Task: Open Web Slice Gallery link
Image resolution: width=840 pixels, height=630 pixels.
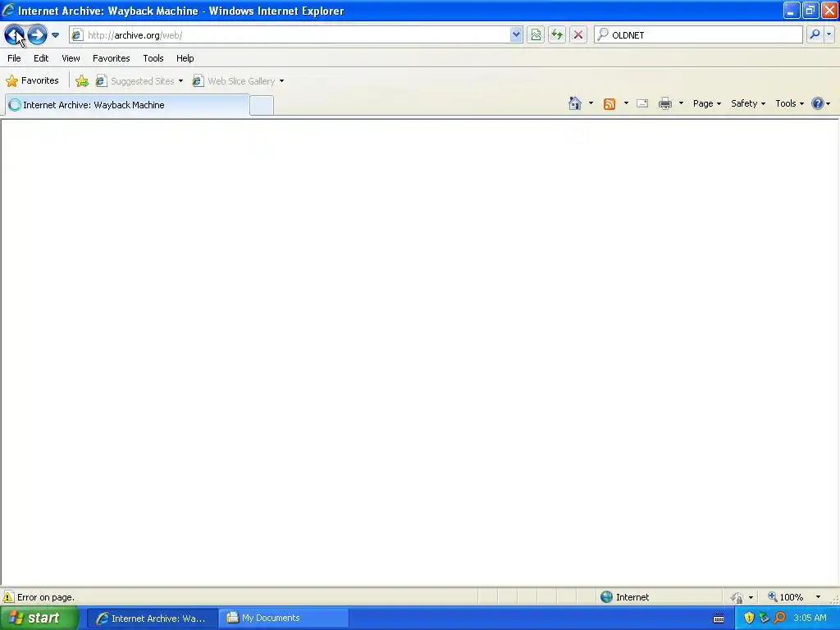Action: coord(235,81)
